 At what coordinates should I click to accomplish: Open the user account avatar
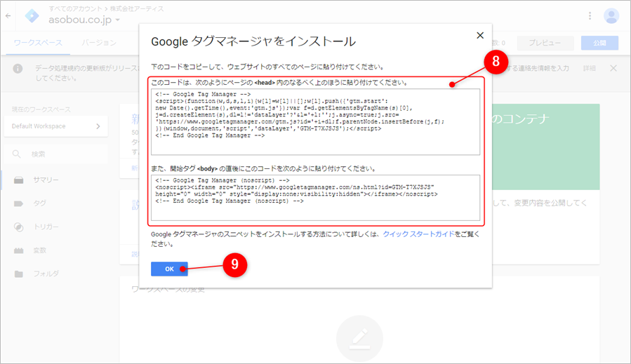pyautogui.click(x=611, y=15)
